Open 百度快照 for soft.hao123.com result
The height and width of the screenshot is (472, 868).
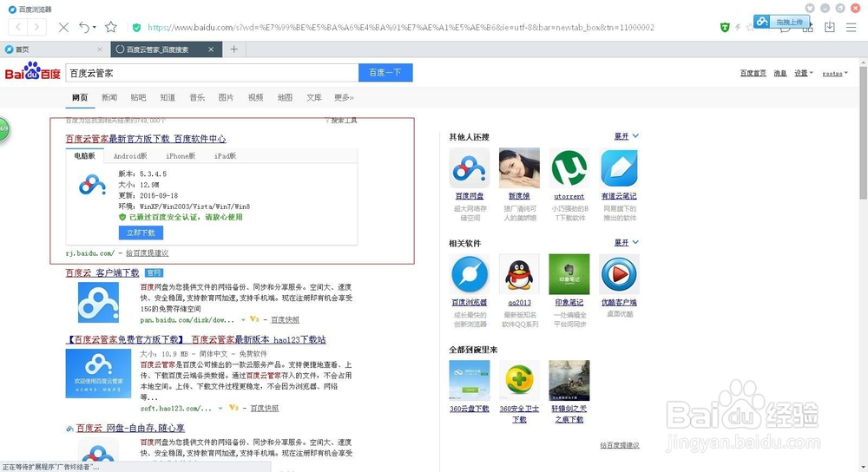point(265,409)
